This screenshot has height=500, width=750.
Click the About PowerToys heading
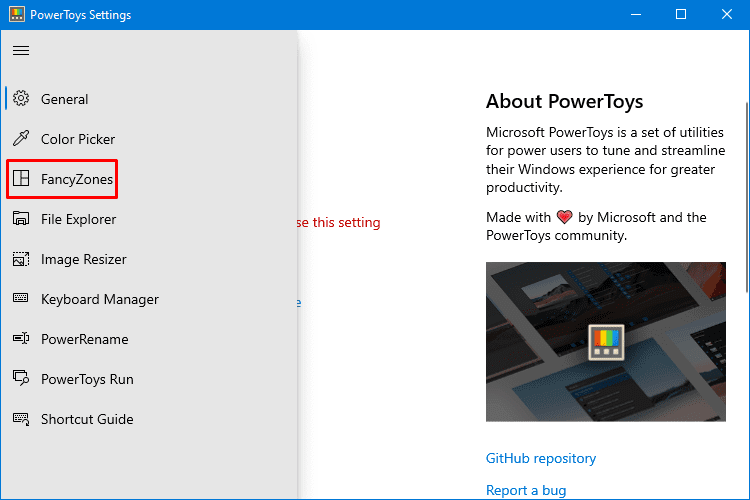[564, 101]
